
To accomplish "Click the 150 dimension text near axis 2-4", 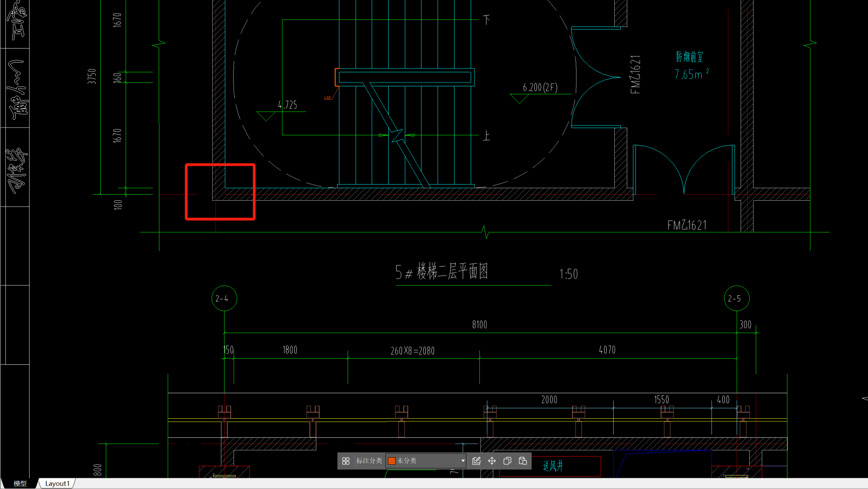I will tap(228, 350).
